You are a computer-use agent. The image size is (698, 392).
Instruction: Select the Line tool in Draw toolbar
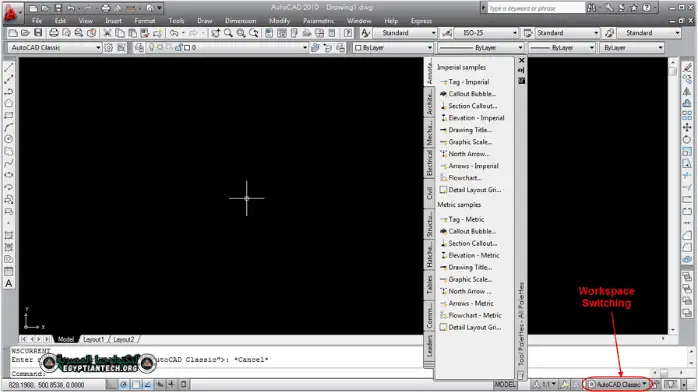[8, 68]
